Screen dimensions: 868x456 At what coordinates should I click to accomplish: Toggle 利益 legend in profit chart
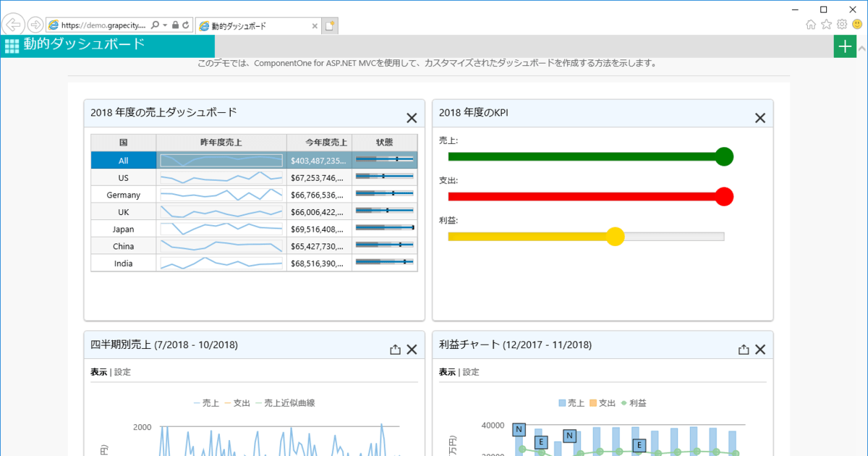click(x=634, y=402)
